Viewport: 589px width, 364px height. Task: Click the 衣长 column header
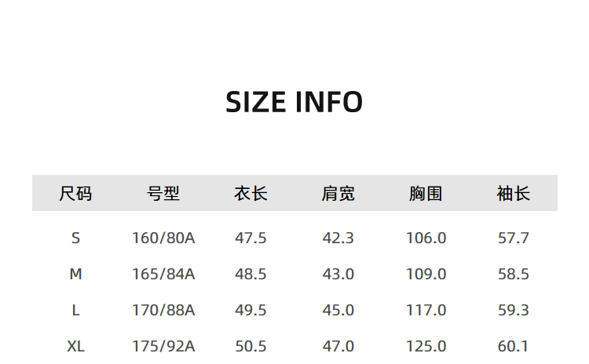[x=251, y=193]
